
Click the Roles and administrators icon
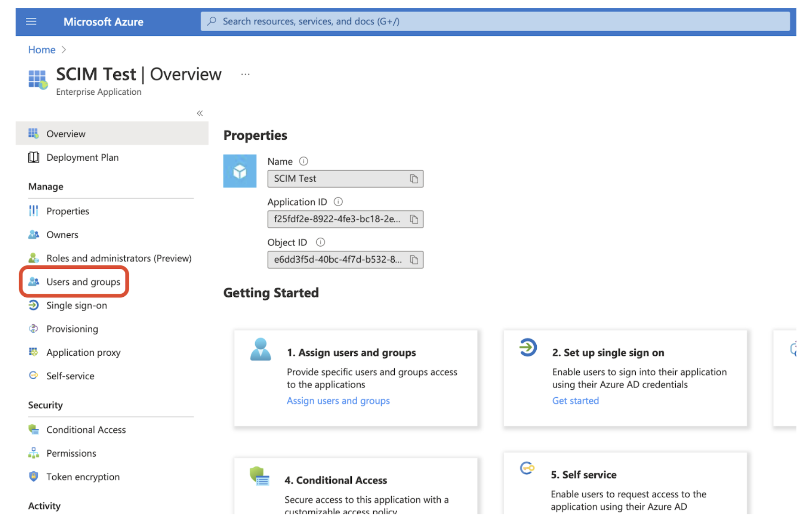(33, 258)
